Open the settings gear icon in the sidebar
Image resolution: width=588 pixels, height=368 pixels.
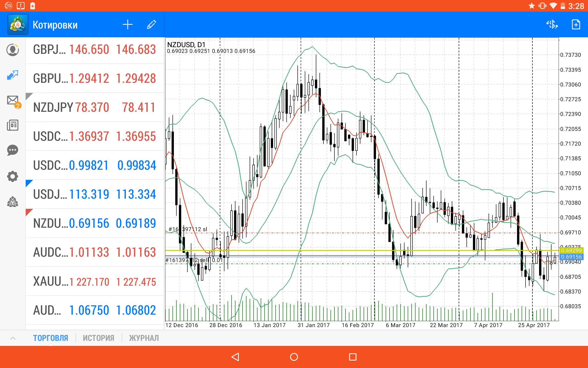coord(13,176)
